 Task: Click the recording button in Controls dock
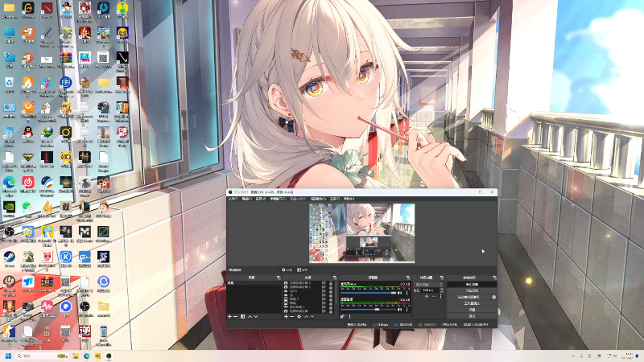pyautogui.click(x=472, y=290)
